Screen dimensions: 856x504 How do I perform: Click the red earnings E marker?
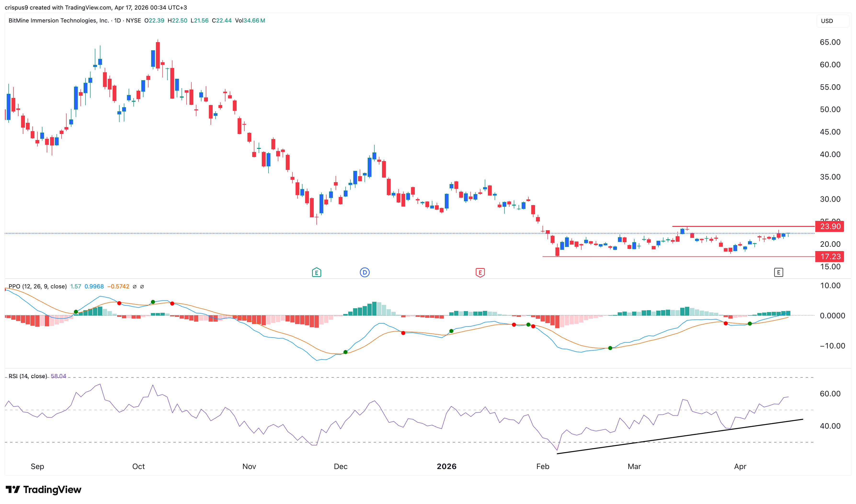click(x=480, y=272)
